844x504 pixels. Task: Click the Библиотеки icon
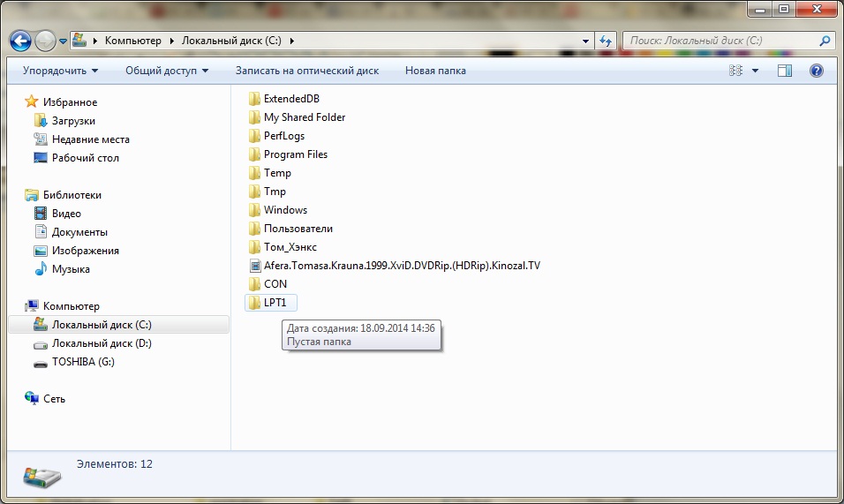[32, 195]
